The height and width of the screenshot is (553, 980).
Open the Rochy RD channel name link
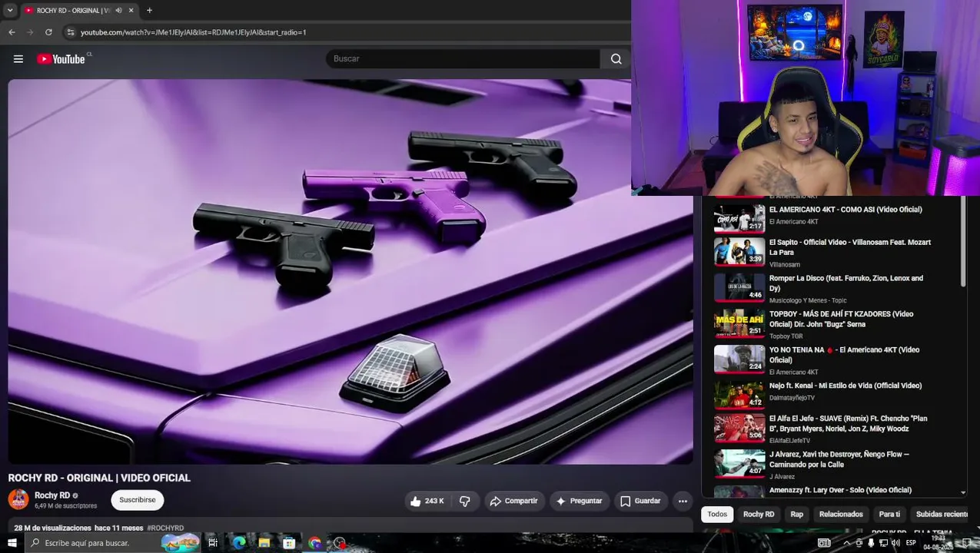52,495
